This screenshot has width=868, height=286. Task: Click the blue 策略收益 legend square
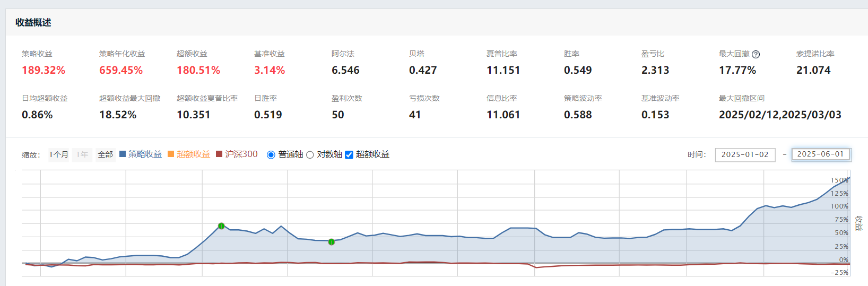pos(123,154)
